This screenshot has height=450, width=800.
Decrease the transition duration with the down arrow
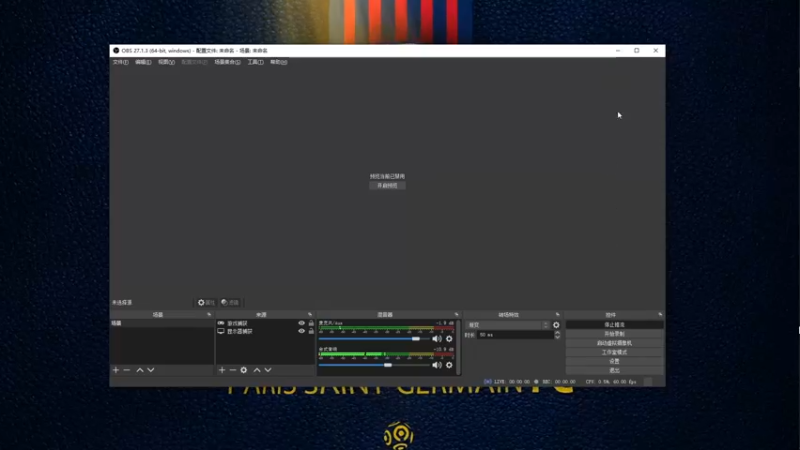click(557, 337)
